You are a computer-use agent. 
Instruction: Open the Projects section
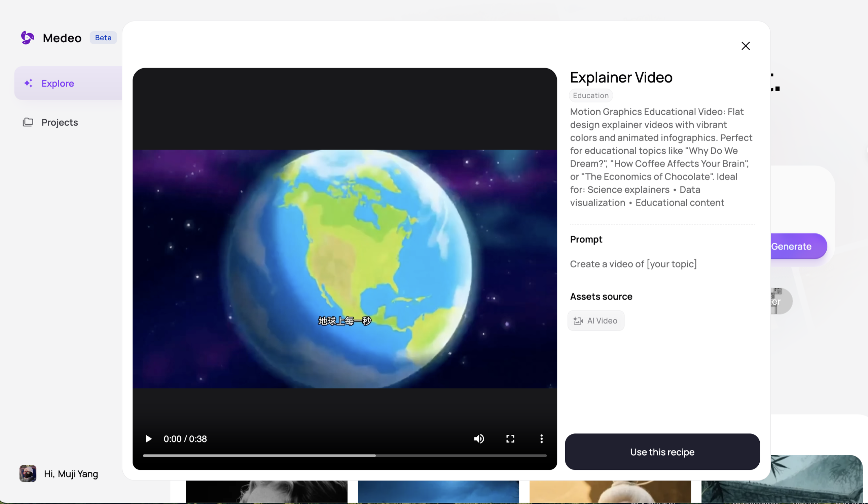pos(60,122)
